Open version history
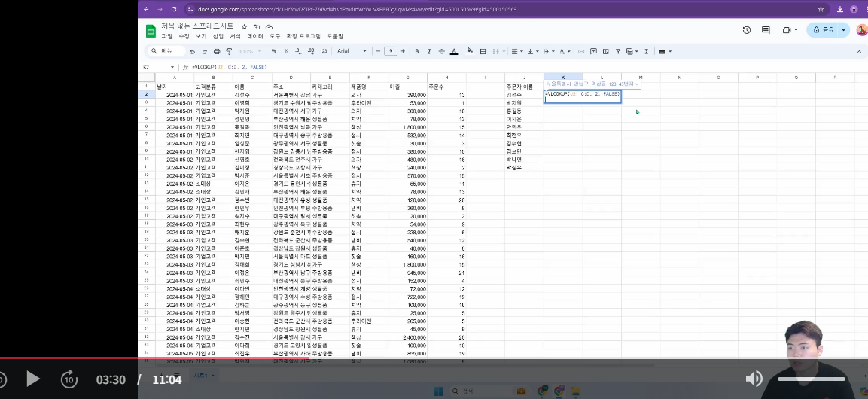The width and height of the screenshot is (868, 399). click(x=746, y=30)
